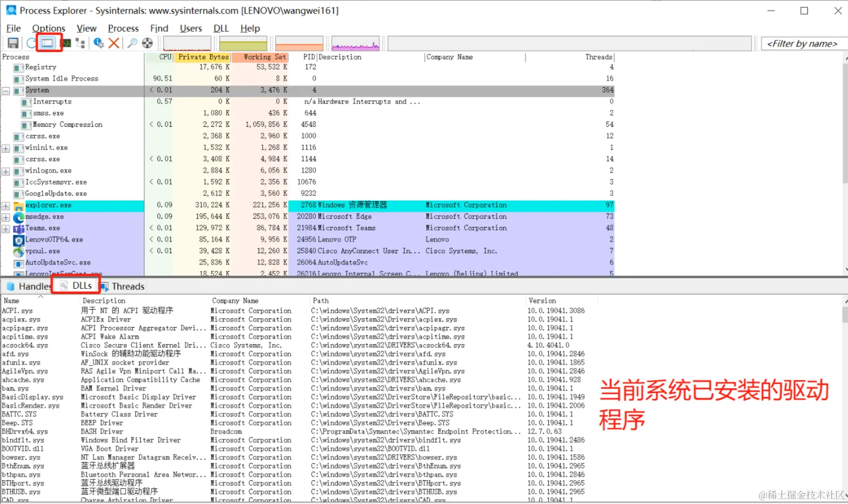Click the GoogleUpdate.exe process icon
The width and height of the screenshot is (848, 504).
tap(19, 194)
